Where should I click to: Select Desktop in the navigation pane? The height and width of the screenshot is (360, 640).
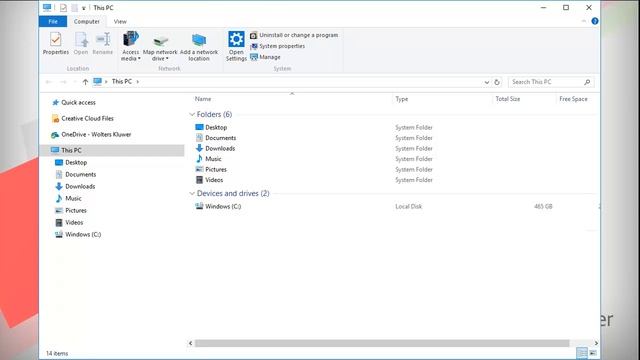click(71, 162)
